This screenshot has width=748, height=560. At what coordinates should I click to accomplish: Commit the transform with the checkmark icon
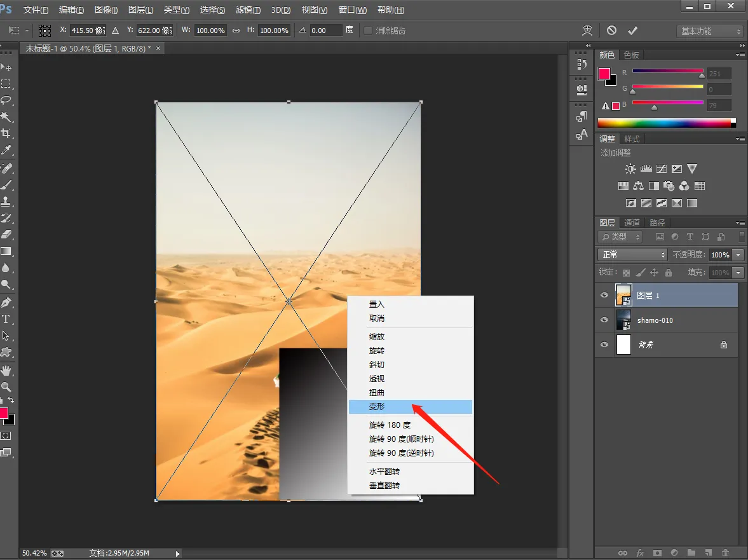point(632,31)
